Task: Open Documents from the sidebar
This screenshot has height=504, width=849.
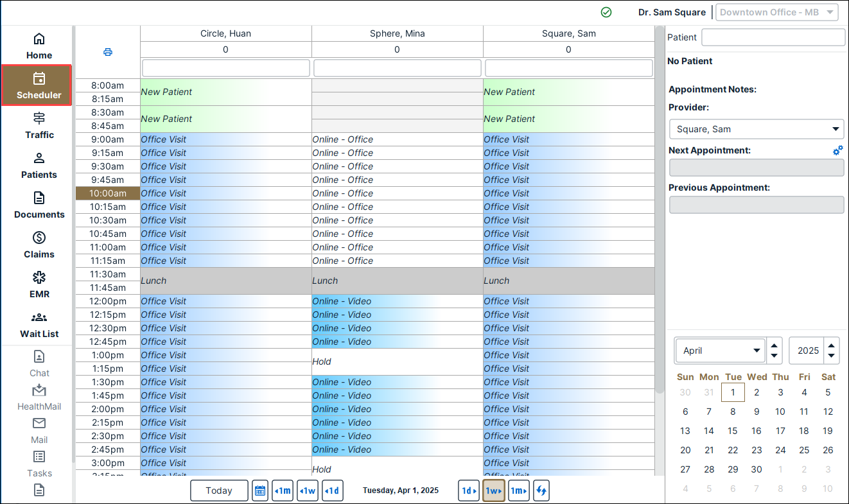Action: pos(39,205)
